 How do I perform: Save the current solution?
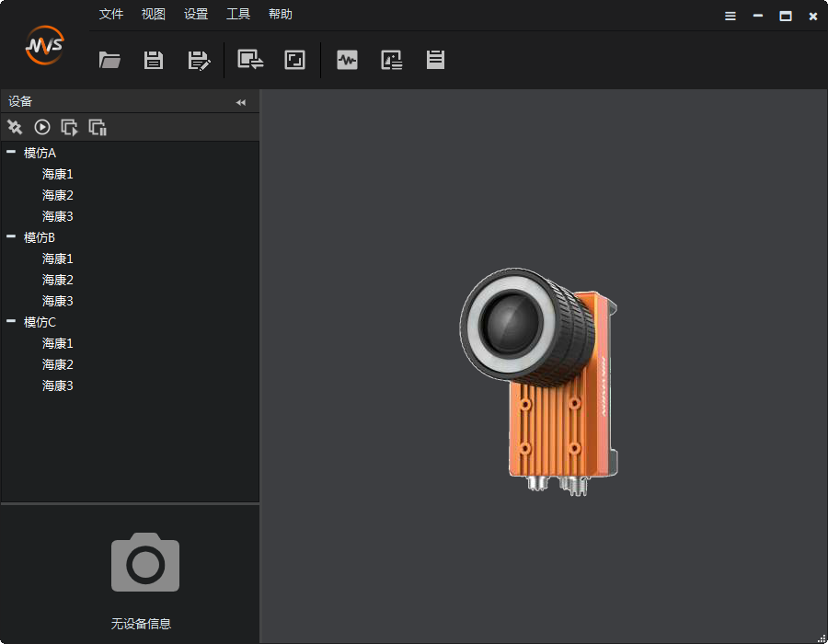tap(153, 60)
